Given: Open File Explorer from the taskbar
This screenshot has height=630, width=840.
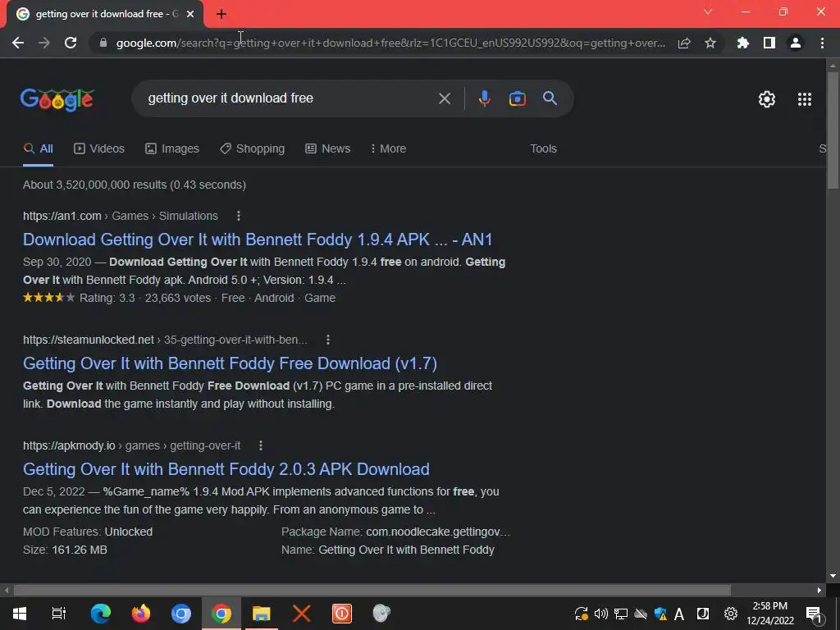Looking at the screenshot, I should pos(262,614).
